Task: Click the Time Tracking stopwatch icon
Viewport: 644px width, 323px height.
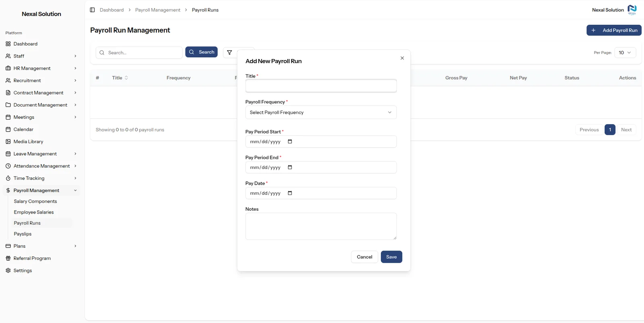Action: (8, 178)
